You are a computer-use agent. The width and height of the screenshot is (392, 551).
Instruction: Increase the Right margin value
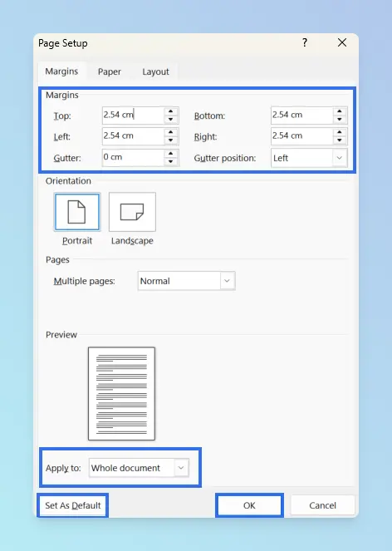(x=340, y=132)
